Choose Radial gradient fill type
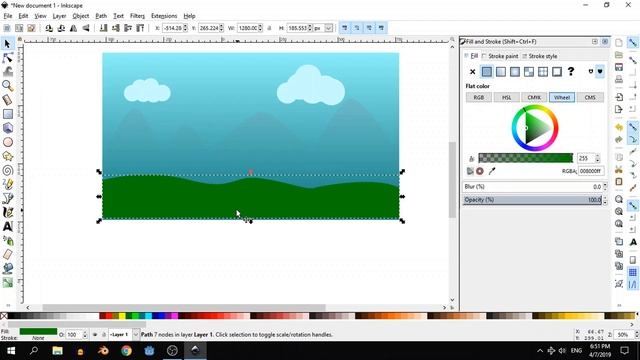This screenshot has width=640, height=360. 515,72
